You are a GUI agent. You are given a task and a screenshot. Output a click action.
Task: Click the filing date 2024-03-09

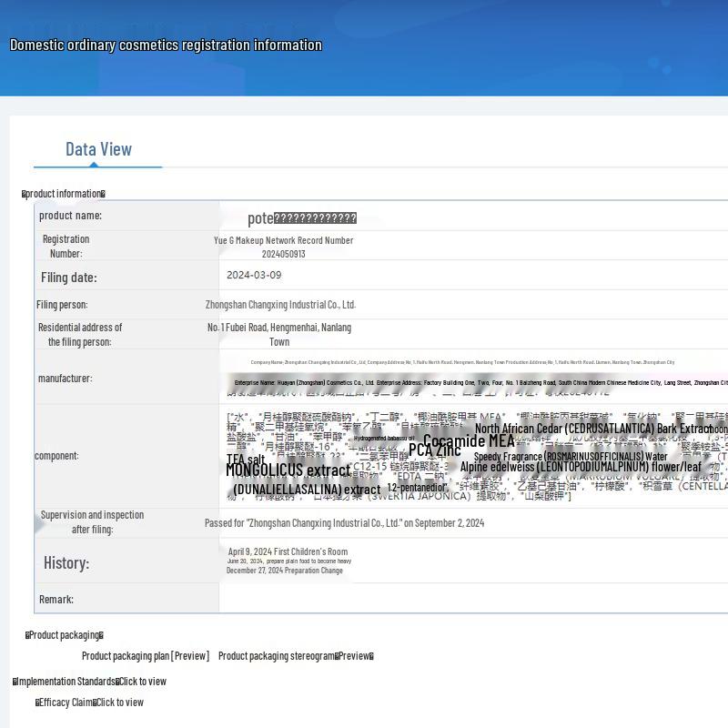click(x=254, y=276)
